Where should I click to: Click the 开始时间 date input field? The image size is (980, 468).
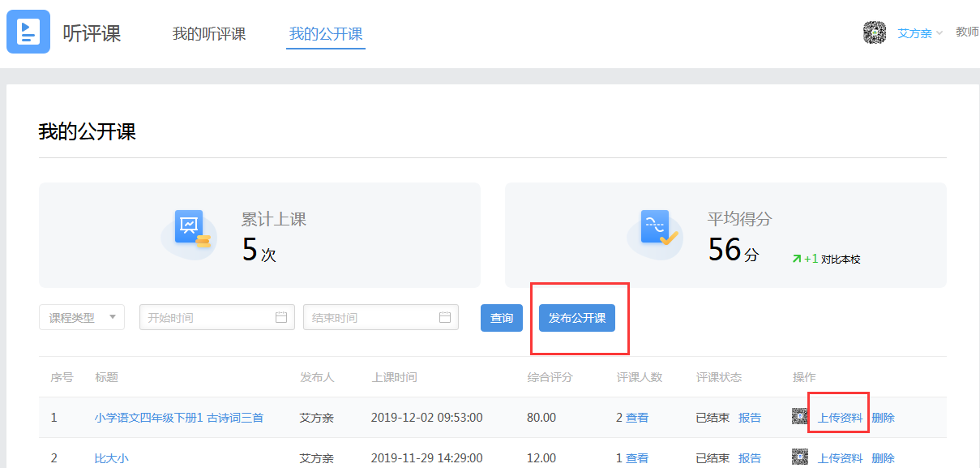tap(207, 317)
